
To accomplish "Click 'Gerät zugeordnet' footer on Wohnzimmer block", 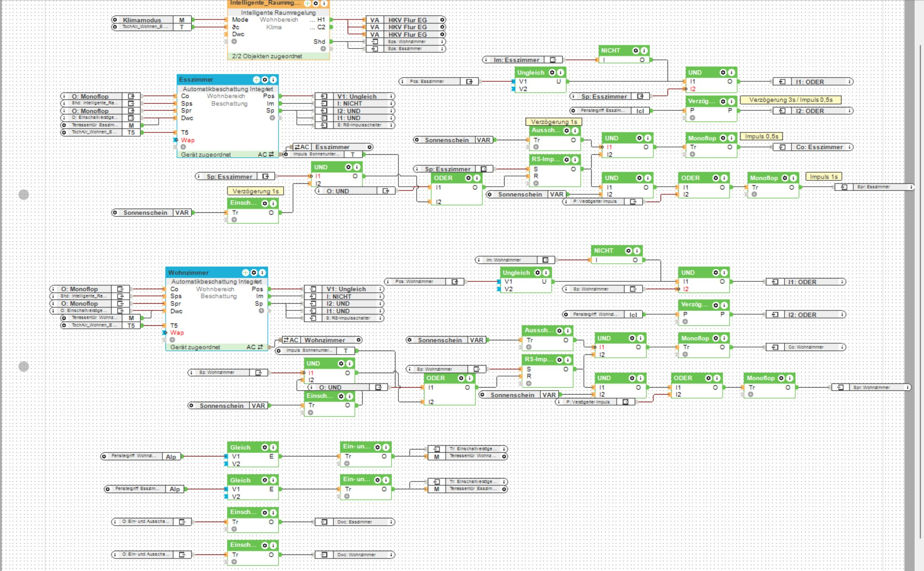I will pyautogui.click(x=195, y=347).
